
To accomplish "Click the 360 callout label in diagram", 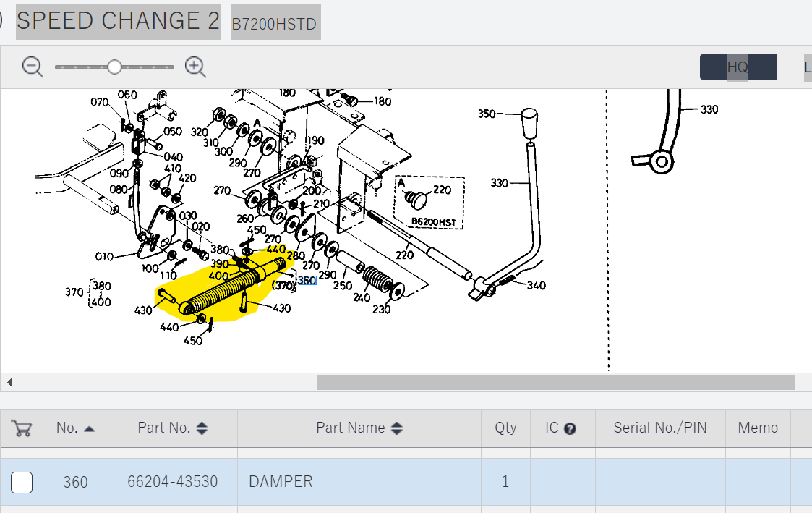I will (x=307, y=280).
